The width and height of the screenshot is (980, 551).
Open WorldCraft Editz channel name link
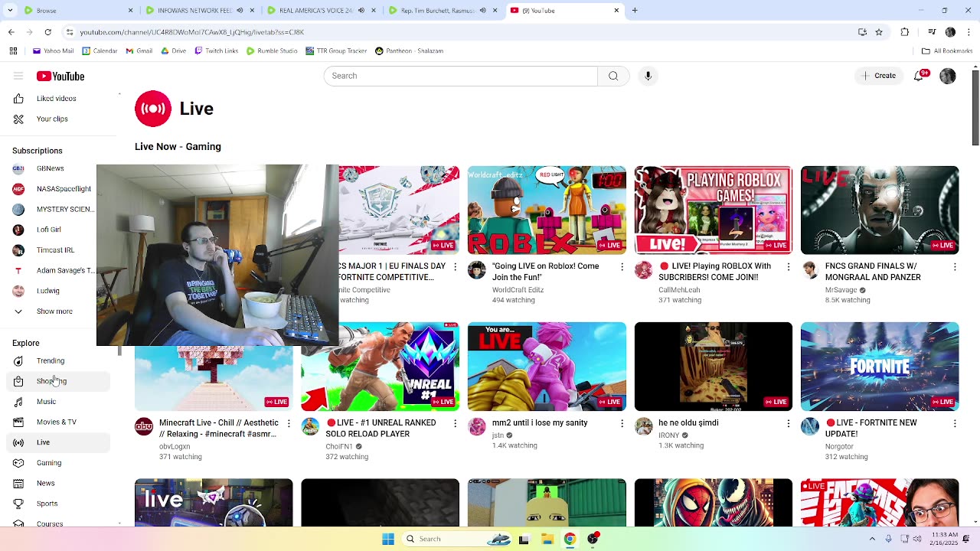(517, 290)
